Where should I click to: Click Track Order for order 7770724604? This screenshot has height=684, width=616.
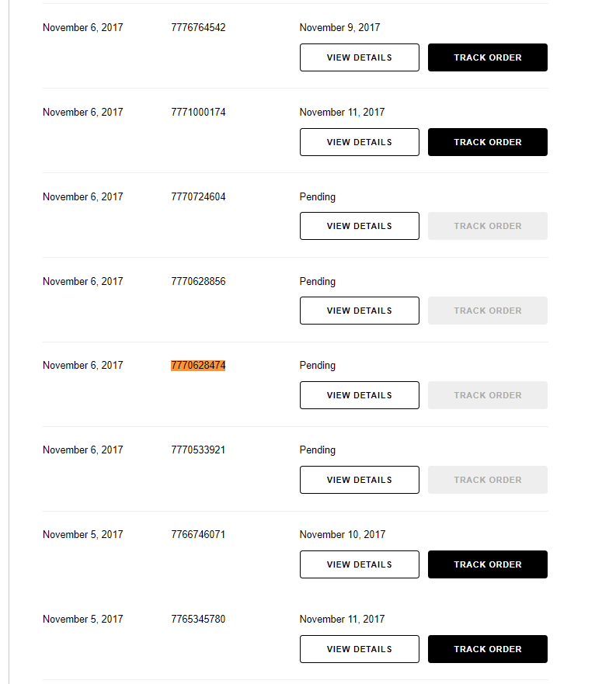[487, 226]
